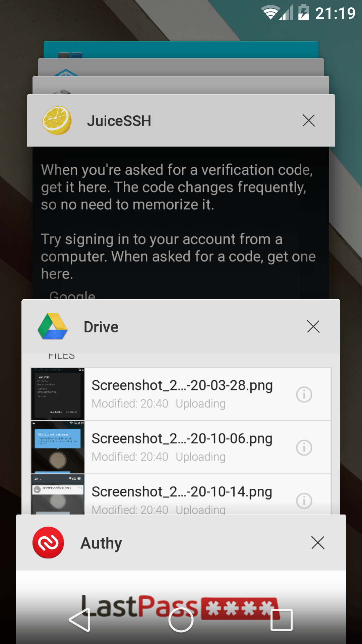Show info for Screenshot 20-03-28.png
The width and height of the screenshot is (362, 644).
(x=304, y=394)
